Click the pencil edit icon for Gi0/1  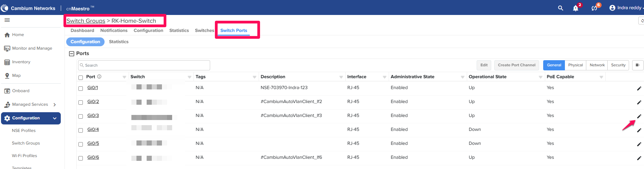[x=639, y=88]
